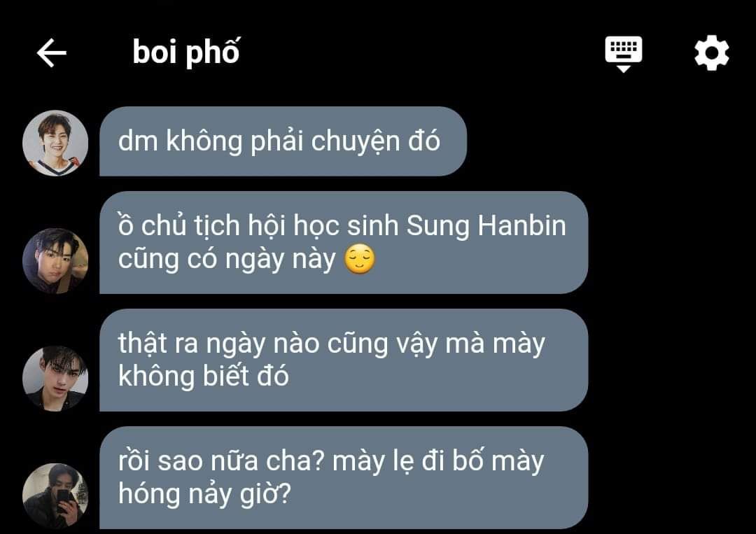Open avatar beside "dm không phải chuyện đó"
The width and height of the screenshot is (756, 534).
[55, 143]
